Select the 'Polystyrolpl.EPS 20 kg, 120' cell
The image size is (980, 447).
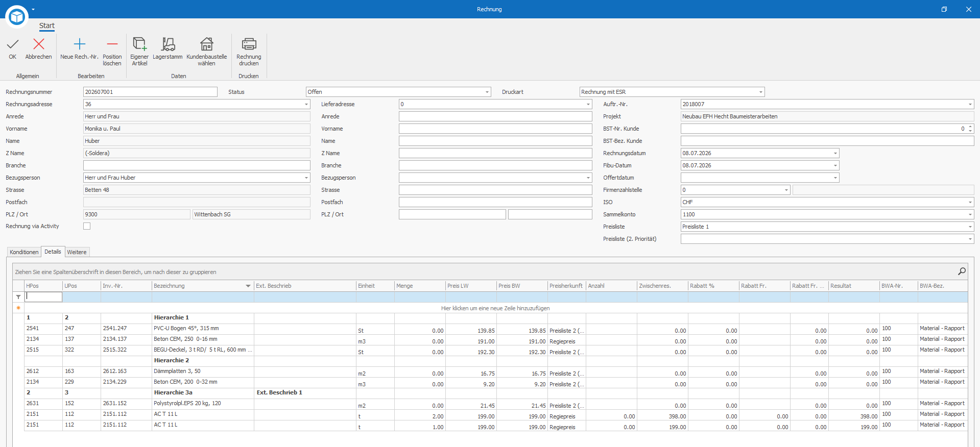coord(203,404)
